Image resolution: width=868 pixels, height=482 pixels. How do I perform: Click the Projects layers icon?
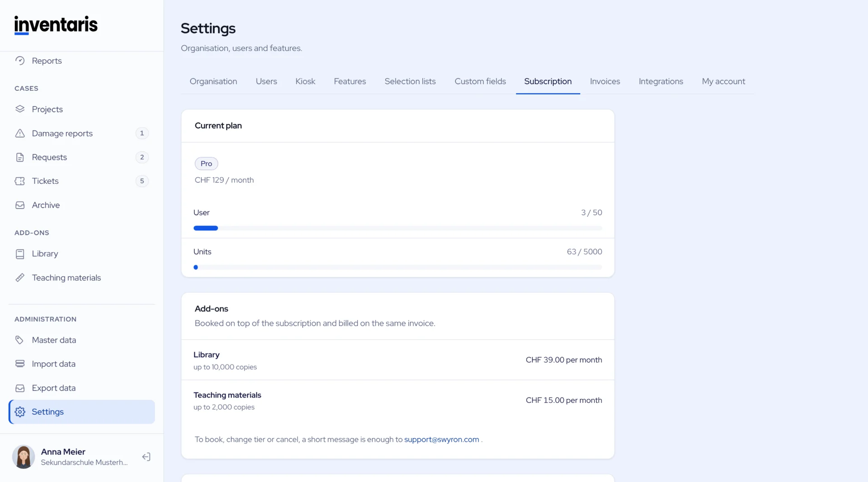(20, 109)
